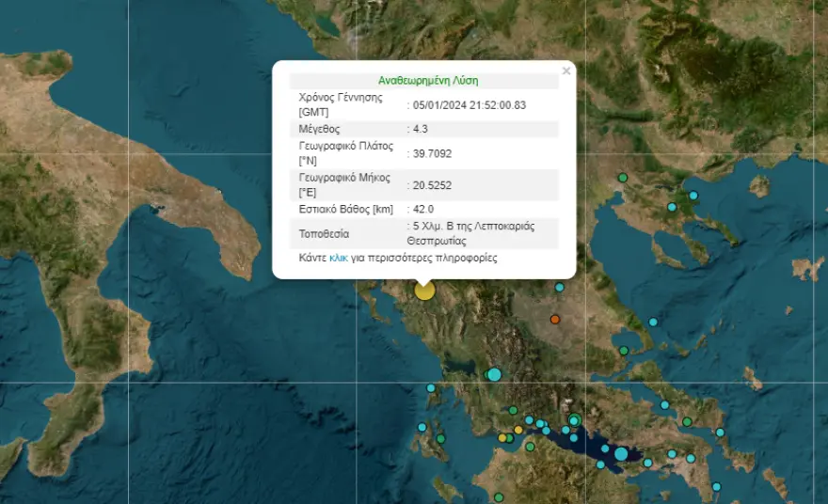Click the large cyan marker in western mainland Greece
Image resolution: width=828 pixels, height=504 pixels.
pyautogui.click(x=494, y=374)
